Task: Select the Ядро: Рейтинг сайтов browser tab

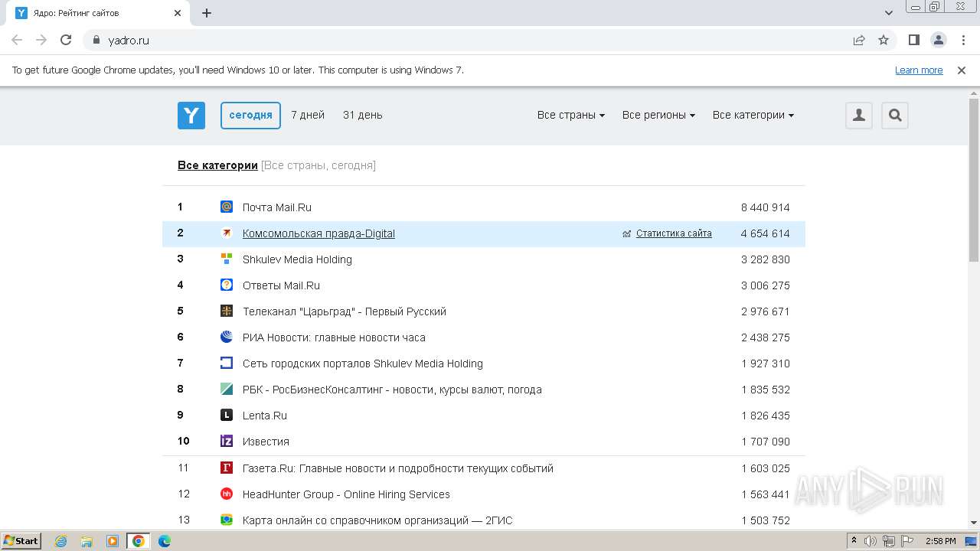Action: pos(100,13)
